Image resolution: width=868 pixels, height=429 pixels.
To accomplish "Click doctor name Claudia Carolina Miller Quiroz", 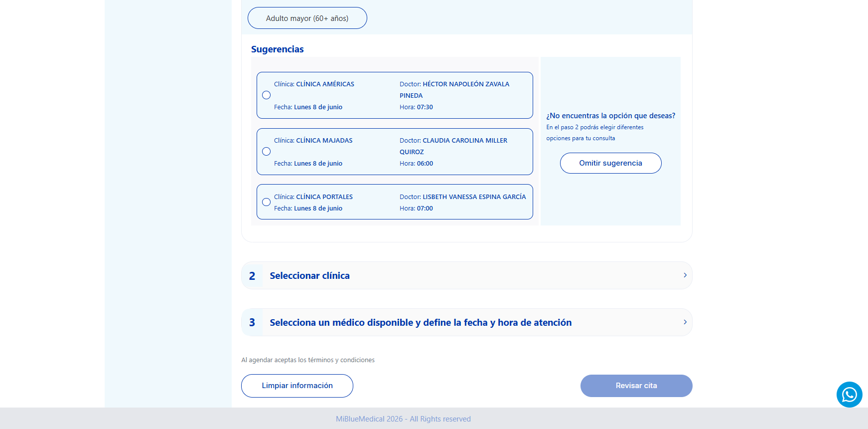I will [x=453, y=146].
